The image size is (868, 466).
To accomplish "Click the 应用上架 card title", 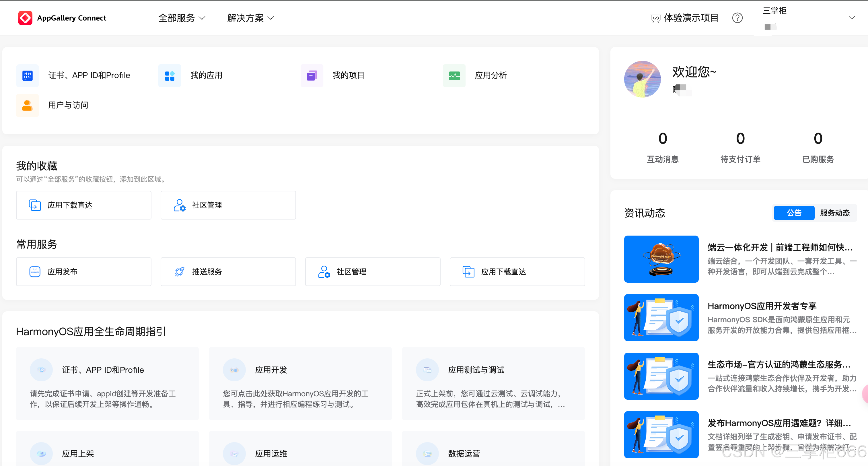I will click(x=78, y=454).
